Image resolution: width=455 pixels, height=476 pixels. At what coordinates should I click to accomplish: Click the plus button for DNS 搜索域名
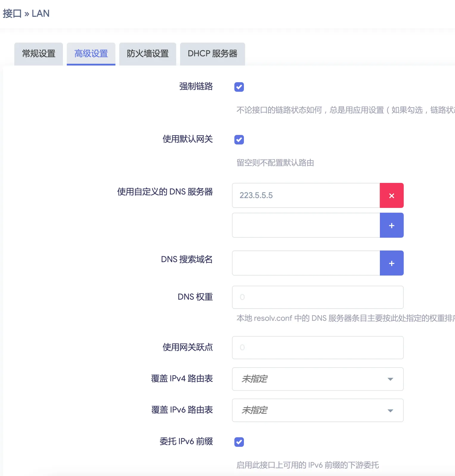[x=391, y=263]
